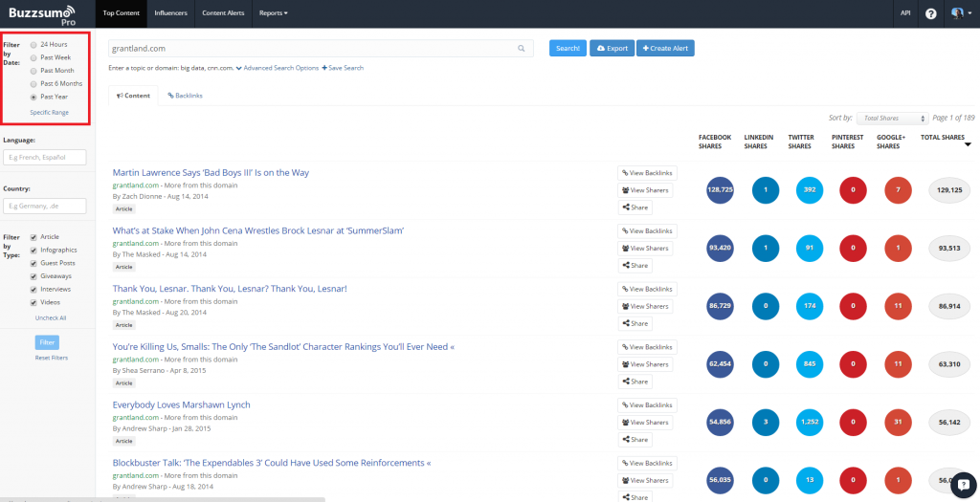Click View Backlinks for Bad Boys III article
Image resolution: width=980 pixels, height=502 pixels.
tap(647, 173)
